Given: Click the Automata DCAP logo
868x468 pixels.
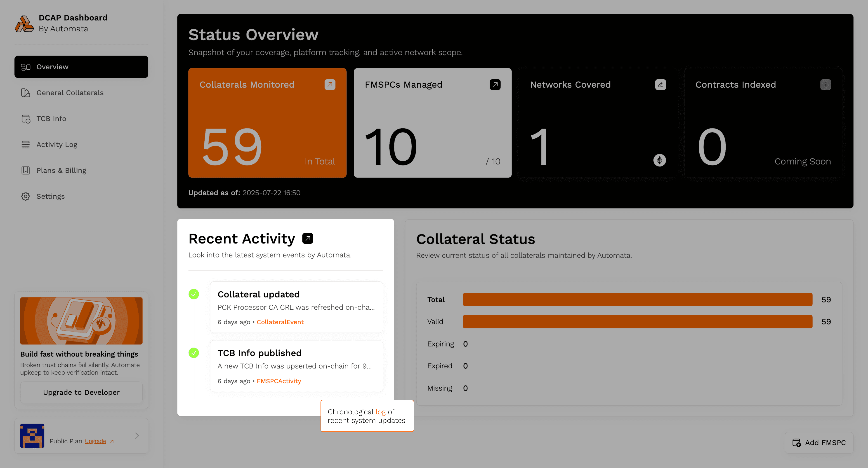Looking at the screenshot, I should [x=24, y=23].
